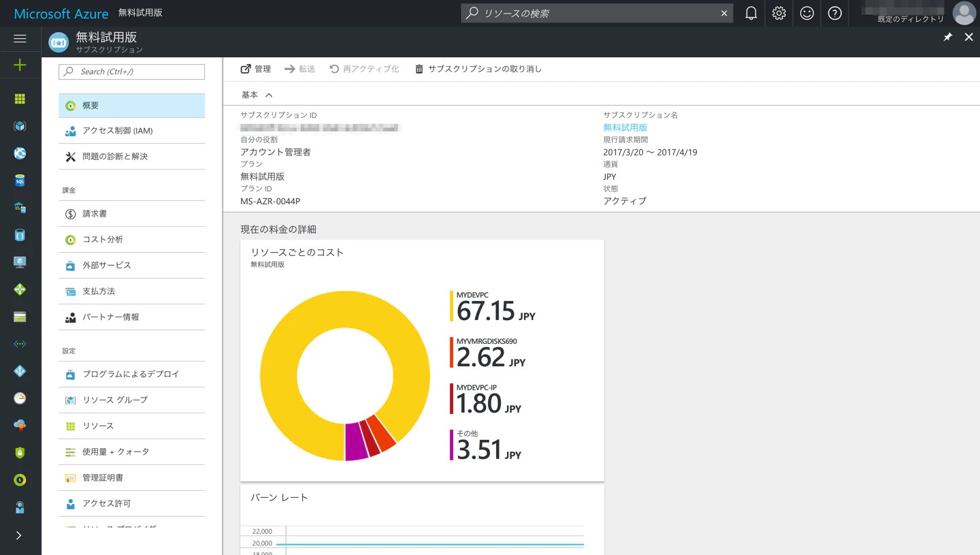Image resolution: width=980 pixels, height=555 pixels.
Task: Open All resources green grid icon in far-left rail
Action: pos(20,99)
